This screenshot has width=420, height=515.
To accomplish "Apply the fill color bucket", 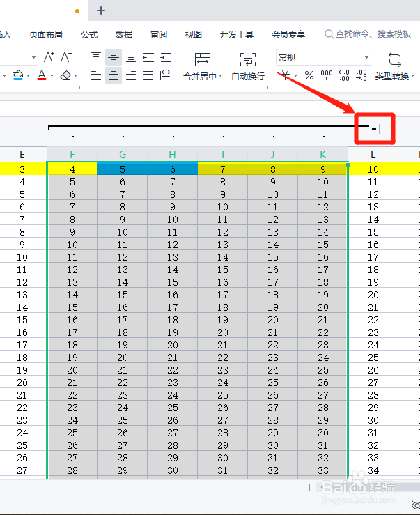I will click(18, 75).
